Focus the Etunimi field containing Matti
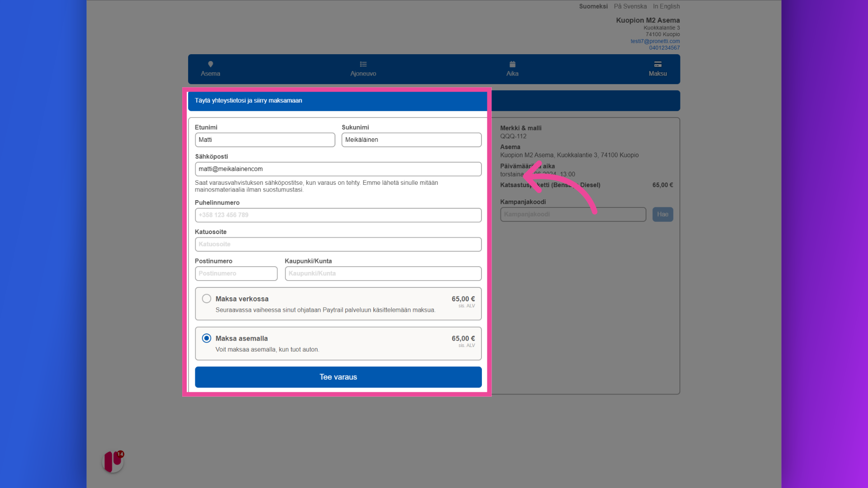This screenshot has height=488, width=868. point(265,140)
